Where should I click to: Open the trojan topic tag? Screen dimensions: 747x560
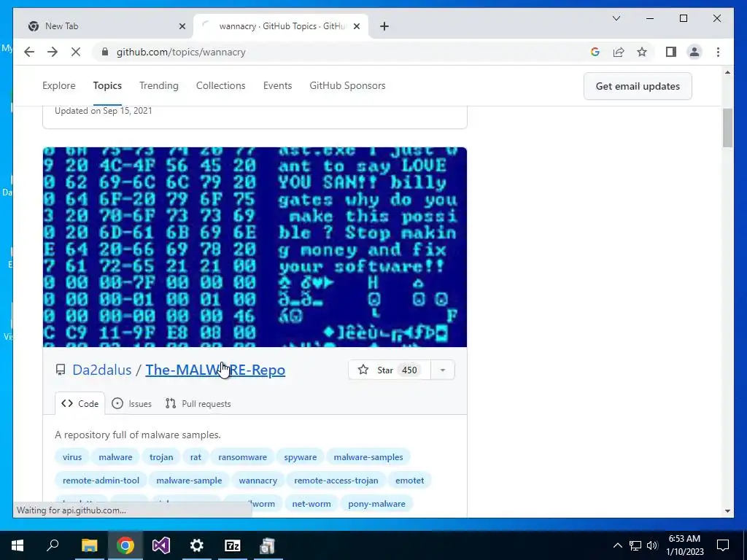(x=161, y=457)
